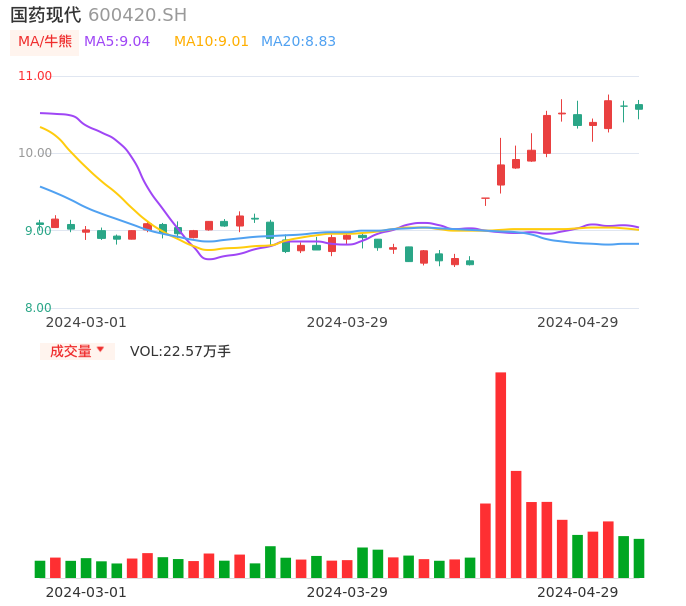This screenshot has width=686, height=606.
Task: Click the 10.00 price axis label
Action: [x=35, y=153]
